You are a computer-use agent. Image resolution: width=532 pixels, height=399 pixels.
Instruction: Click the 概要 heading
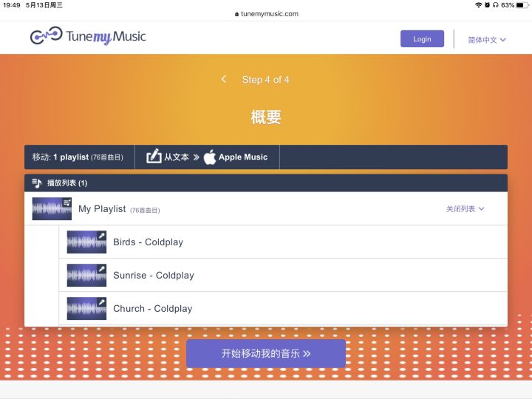[266, 117]
